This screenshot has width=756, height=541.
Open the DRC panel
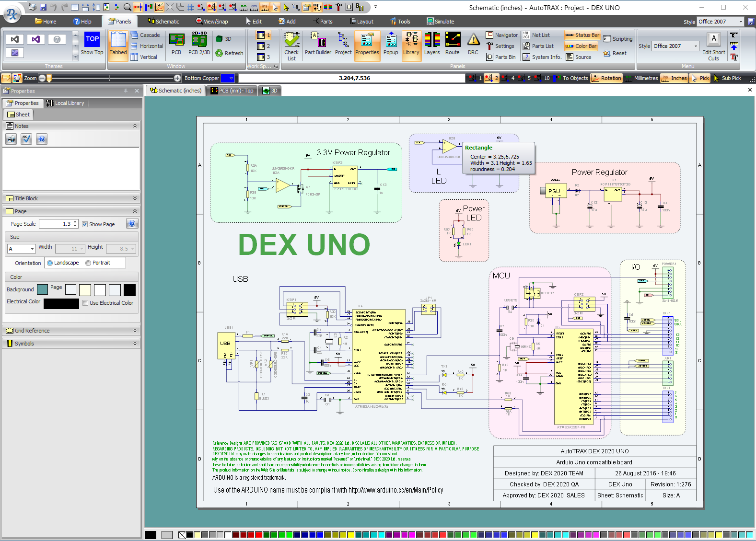[473, 46]
